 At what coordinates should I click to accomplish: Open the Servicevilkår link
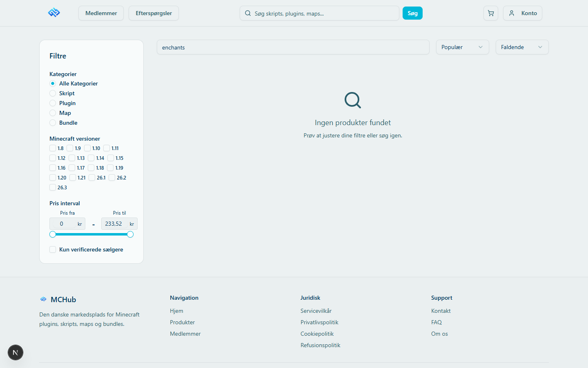coord(316,311)
